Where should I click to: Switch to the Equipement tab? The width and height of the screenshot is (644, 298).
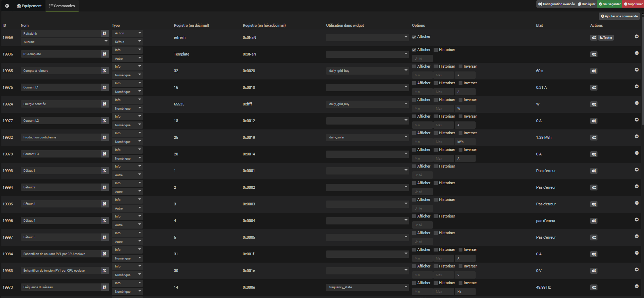29,6
